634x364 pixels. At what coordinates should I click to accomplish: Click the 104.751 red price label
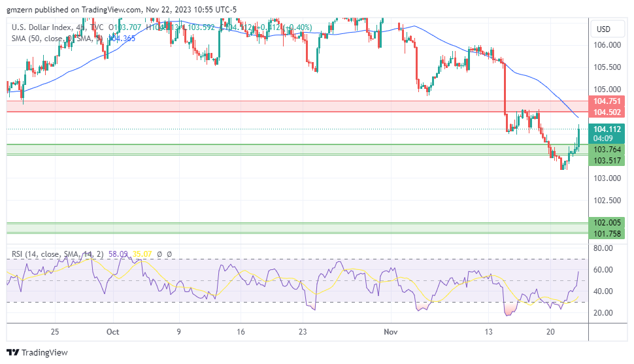click(x=607, y=101)
